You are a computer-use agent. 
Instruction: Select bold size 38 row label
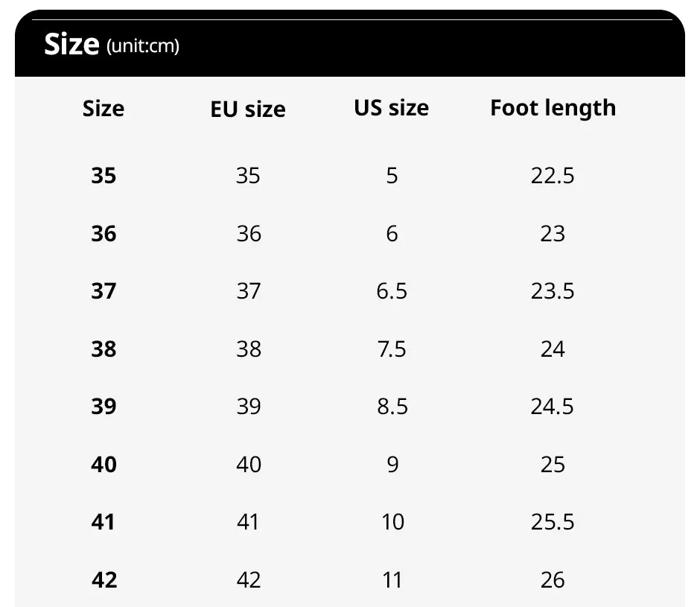pos(104,349)
